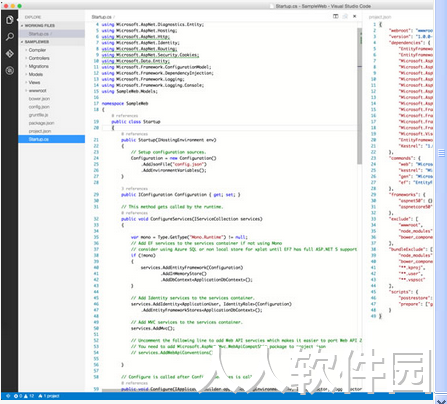This screenshot has height=404, width=447.
Task: Open the Debug view in the activity bar
Action: pos(10,70)
